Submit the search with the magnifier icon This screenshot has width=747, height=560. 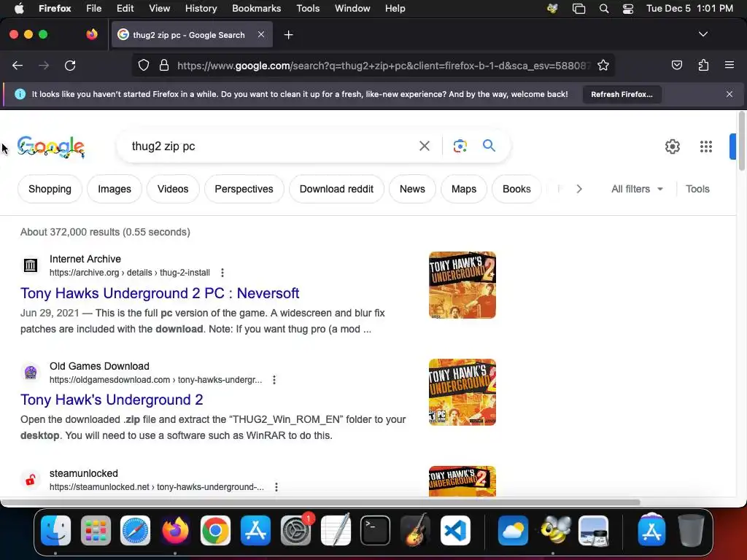pyautogui.click(x=489, y=146)
